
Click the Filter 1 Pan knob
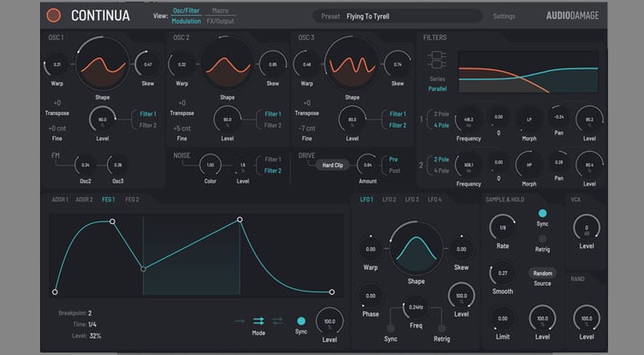click(x=559, y=117)
